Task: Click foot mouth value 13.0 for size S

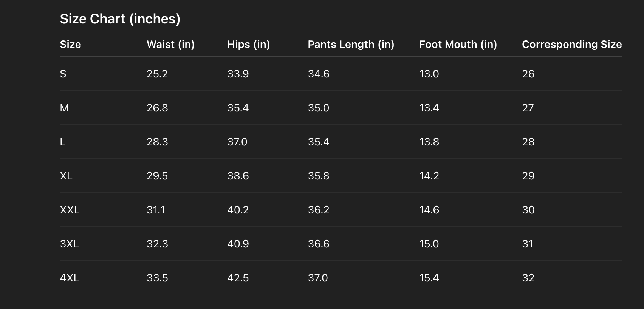Action: pyautogui.click(x=429, y=74)
